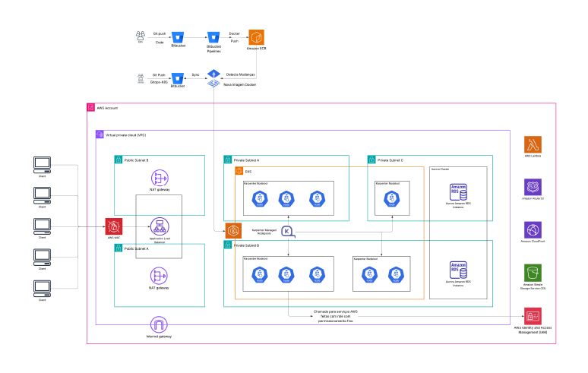Image resolution: width=588 pixels, height=373 pixels.
Task: Select the AWS Lambda icon
Action: [x=533, y=144]
